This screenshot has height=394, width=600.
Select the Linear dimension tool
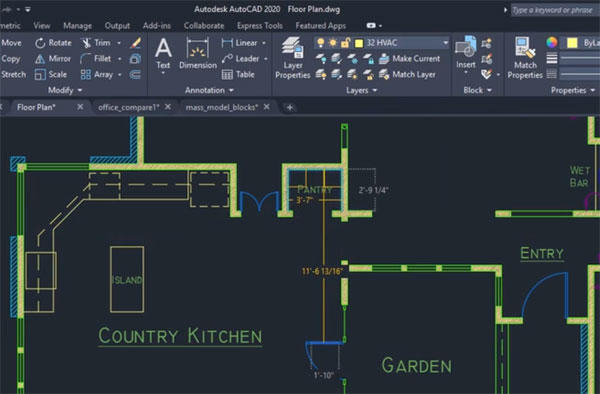pyautogui.click(x=239, y=43)
